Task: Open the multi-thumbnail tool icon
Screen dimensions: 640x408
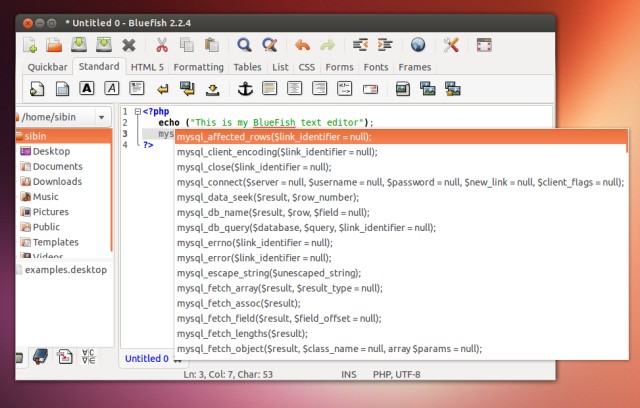Action: (453, 89)
